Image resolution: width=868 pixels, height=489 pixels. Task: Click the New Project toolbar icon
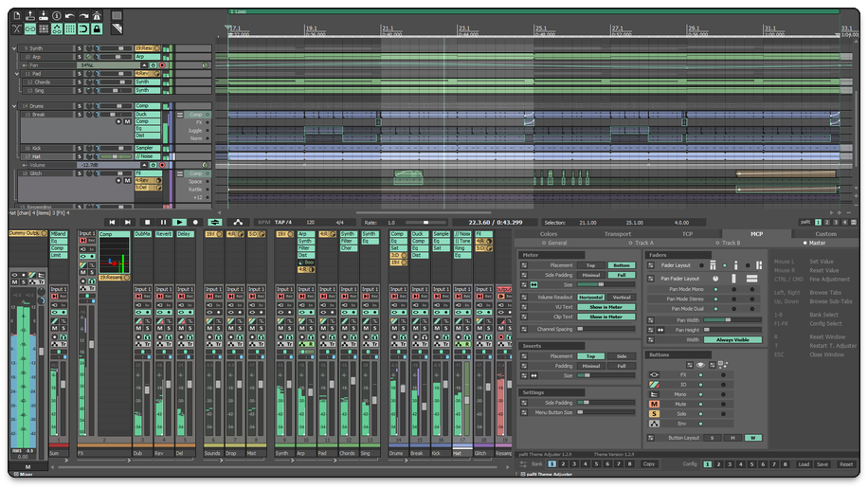click(x=17, y=16)
